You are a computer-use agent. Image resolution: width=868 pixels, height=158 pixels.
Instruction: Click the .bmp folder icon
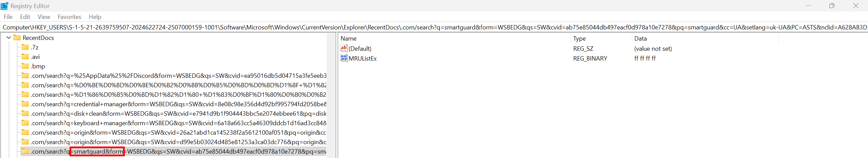(25, 66)
